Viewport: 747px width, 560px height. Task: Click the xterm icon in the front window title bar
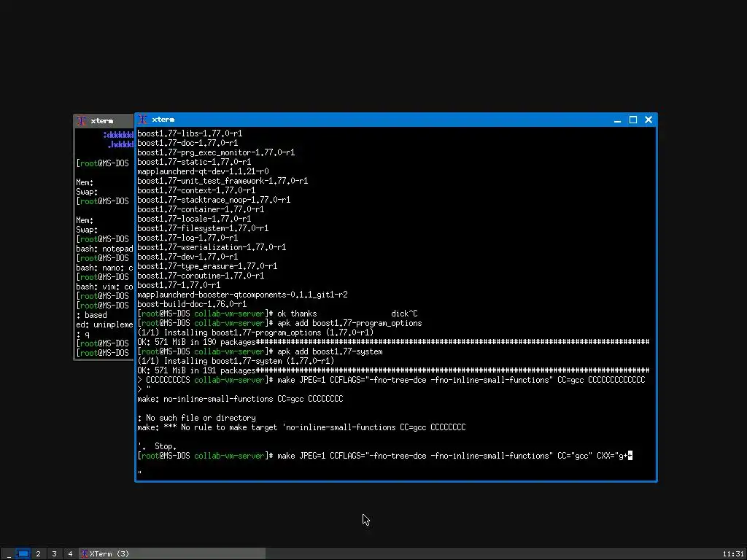pyautogui.click(x=142, y=120)
